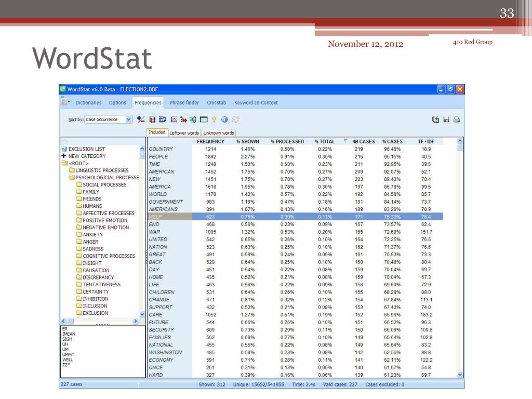Image resolution: width=532 pixels, height=399 pixels.
Task: Click the % SHOWN column header
Action: point(248,141)
